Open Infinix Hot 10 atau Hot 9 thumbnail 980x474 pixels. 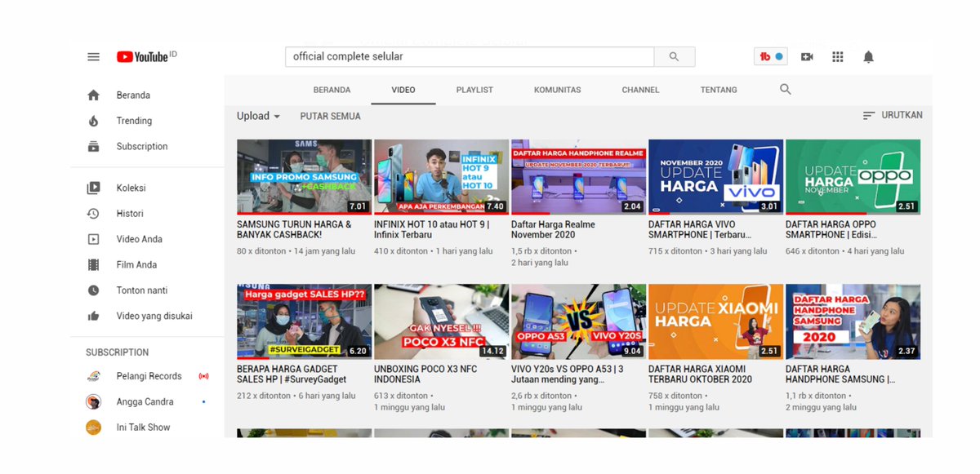click(441, 177)
